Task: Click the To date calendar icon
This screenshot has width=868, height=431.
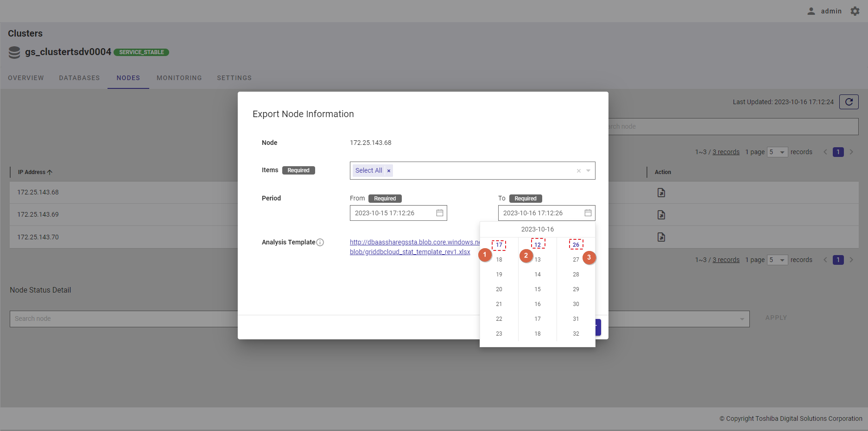Action: (x=588, y=213)
